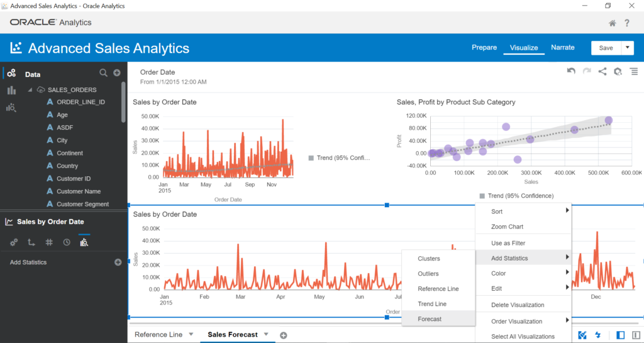Select Forecast in the statistics submenu
Screen dimensions: 644x343
click(438, 318)
